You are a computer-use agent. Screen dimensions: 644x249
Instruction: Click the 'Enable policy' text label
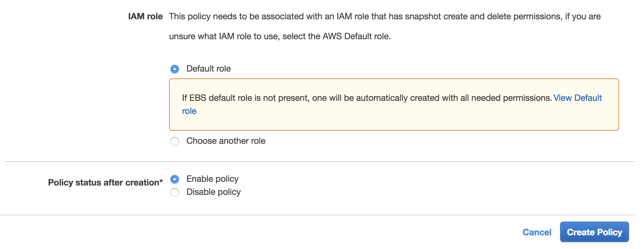point(212,179)
